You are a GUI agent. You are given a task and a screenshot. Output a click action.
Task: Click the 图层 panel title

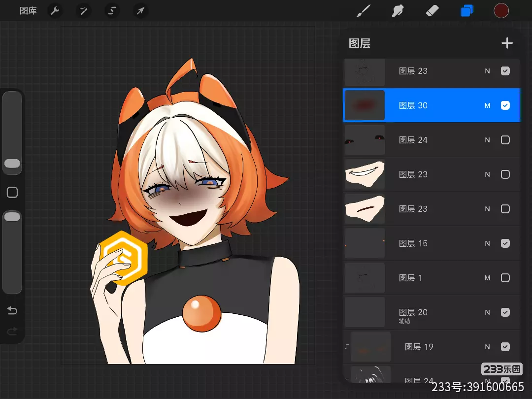point(360,43)
